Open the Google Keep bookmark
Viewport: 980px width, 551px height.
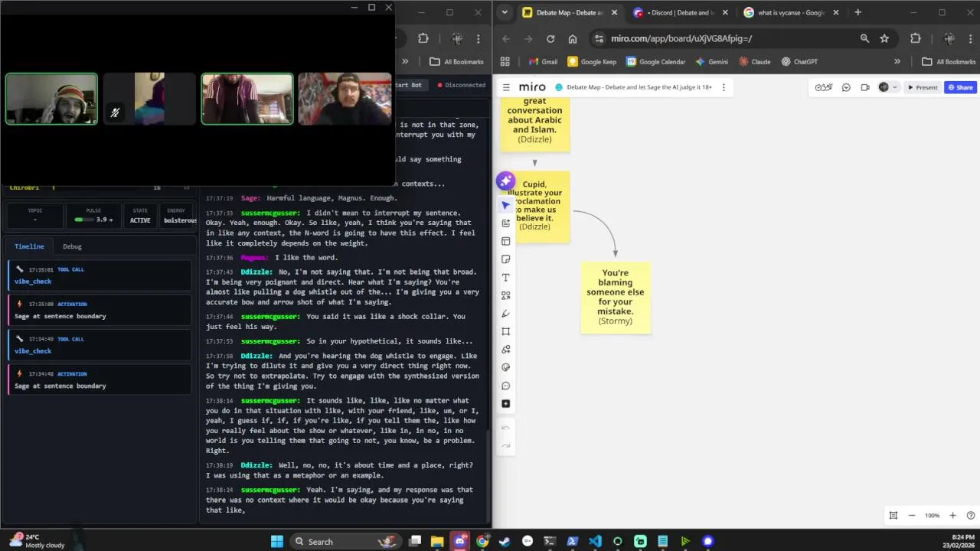pos(592,61)
